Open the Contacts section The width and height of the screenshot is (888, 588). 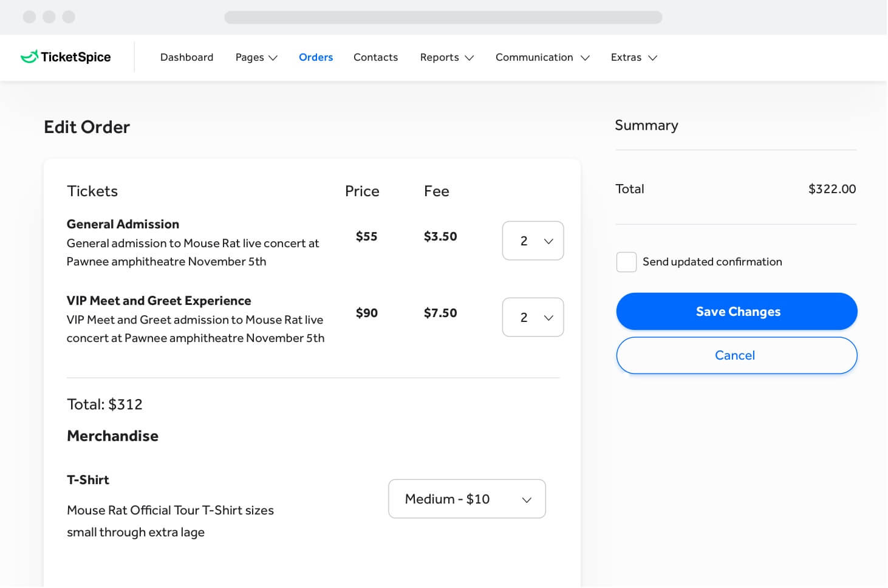(x=375, y=58)
